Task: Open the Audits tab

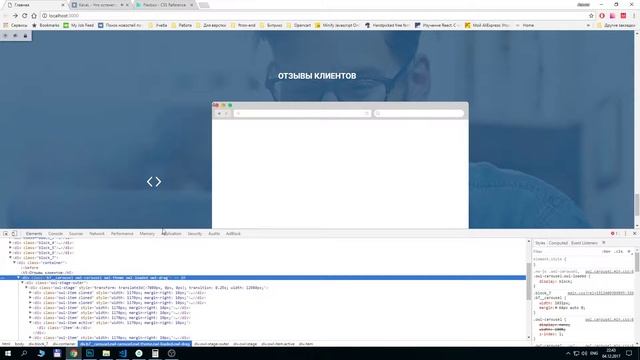Action: point(214,234)
